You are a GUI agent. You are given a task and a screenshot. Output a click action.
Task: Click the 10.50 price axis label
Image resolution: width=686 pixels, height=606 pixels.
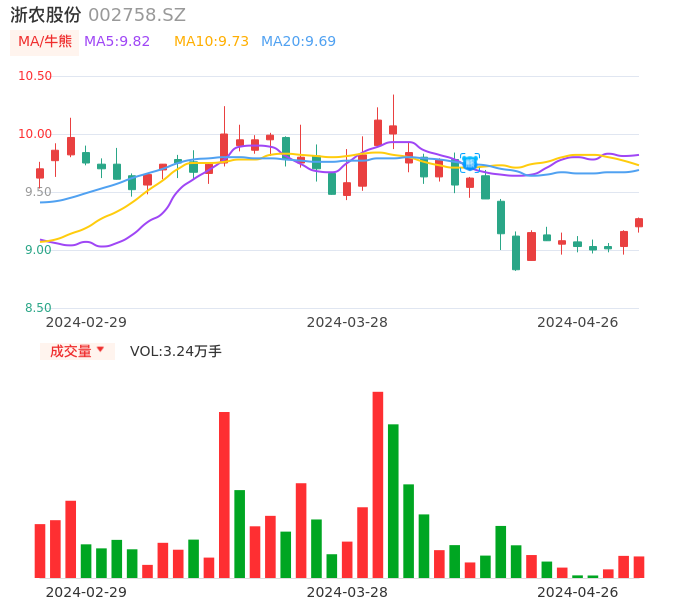35,76
